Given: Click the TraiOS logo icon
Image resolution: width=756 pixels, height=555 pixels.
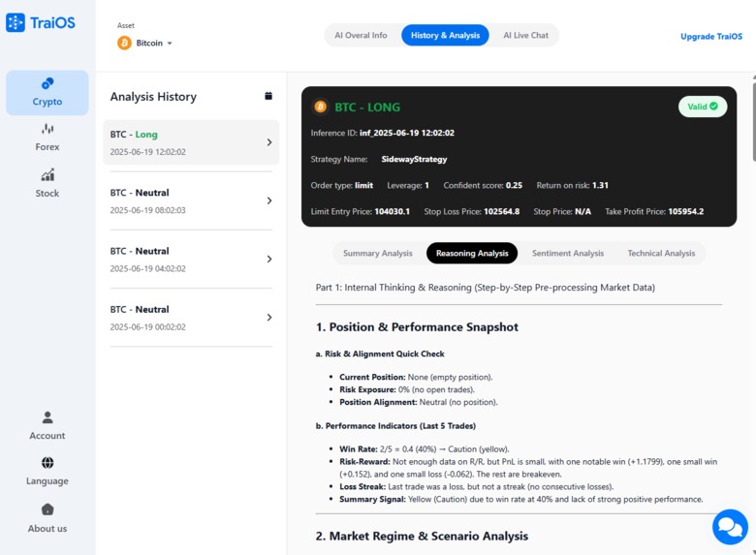Looking at the screenshot, I should coord(15,22).
